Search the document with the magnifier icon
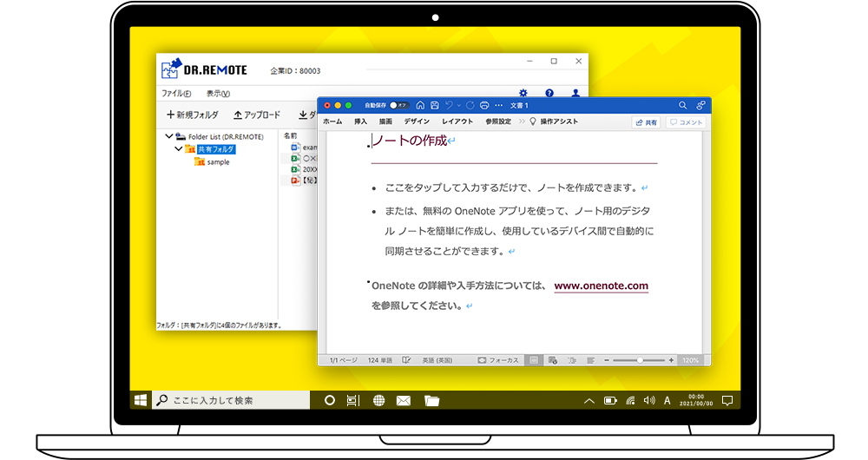Viewport: 868px width, 460px height. pyautogui.click(x=682, y=105)
